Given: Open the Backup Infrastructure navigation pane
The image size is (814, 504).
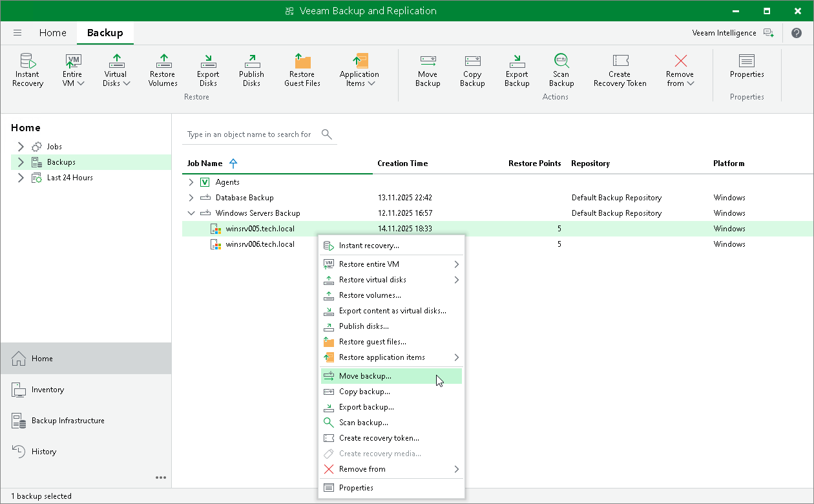Looking at the screenshot, I should click(86, 421).
